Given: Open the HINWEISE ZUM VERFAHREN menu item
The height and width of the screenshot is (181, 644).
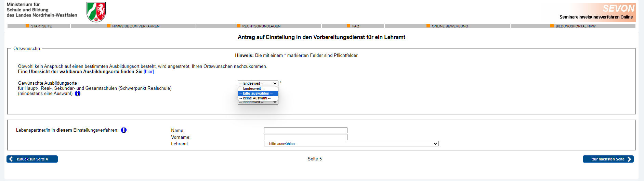Looking at the screenshot, I should click(135, 26).
